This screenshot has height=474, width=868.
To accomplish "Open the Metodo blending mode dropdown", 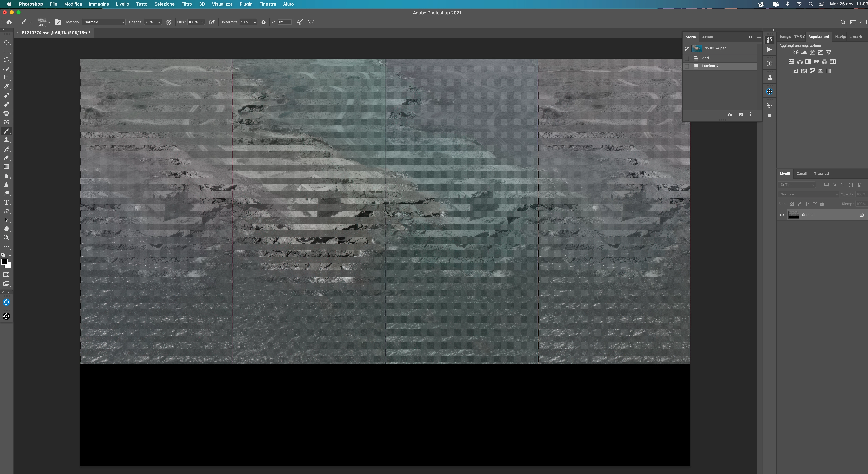I will coord(104,22).
